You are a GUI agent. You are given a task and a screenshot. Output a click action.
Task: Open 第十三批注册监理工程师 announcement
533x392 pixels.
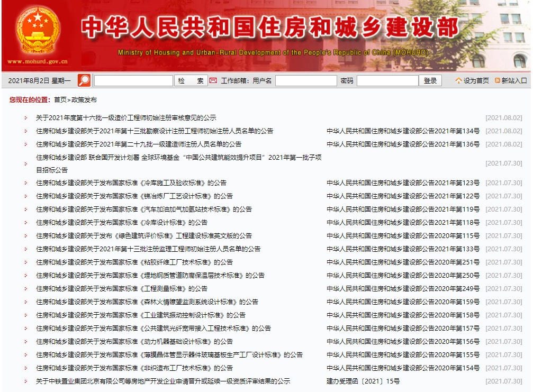click(148, 249)
